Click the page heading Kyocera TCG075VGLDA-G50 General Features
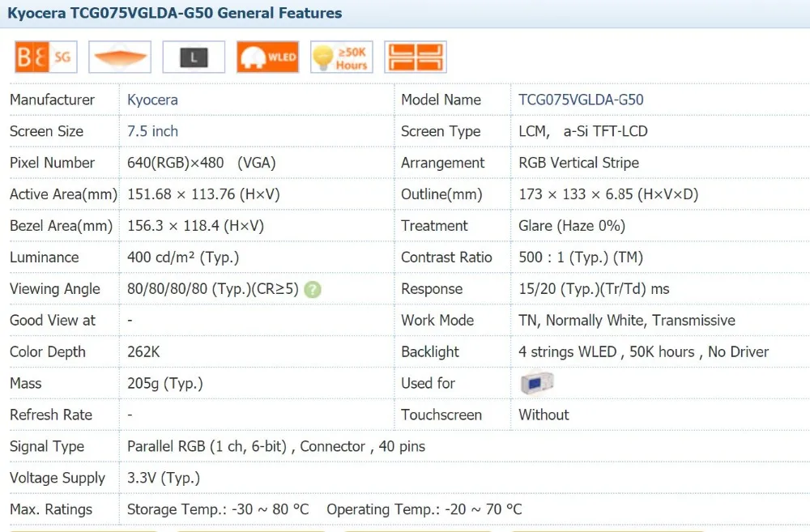Image resolution: width=810 pixels, height=532 pixels. (175, 13)
